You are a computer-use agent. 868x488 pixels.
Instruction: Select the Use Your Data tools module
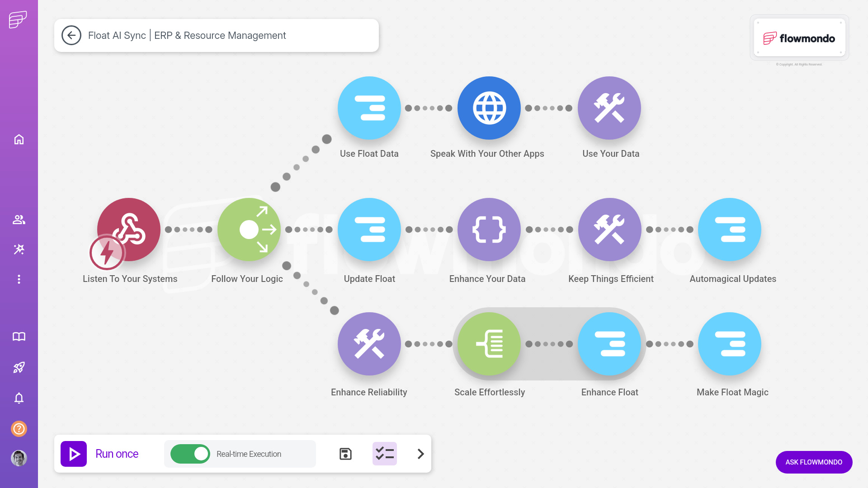click(x=609, y=108)
